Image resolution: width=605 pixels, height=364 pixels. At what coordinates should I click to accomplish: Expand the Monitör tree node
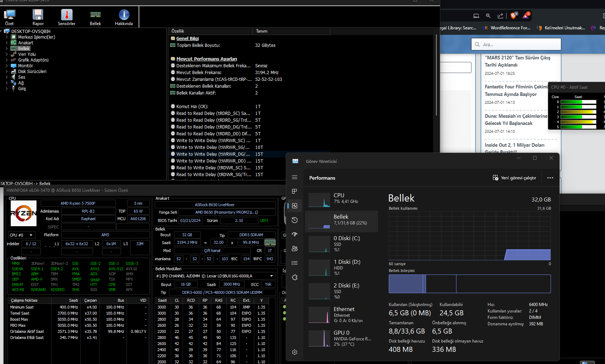(6, 66)
